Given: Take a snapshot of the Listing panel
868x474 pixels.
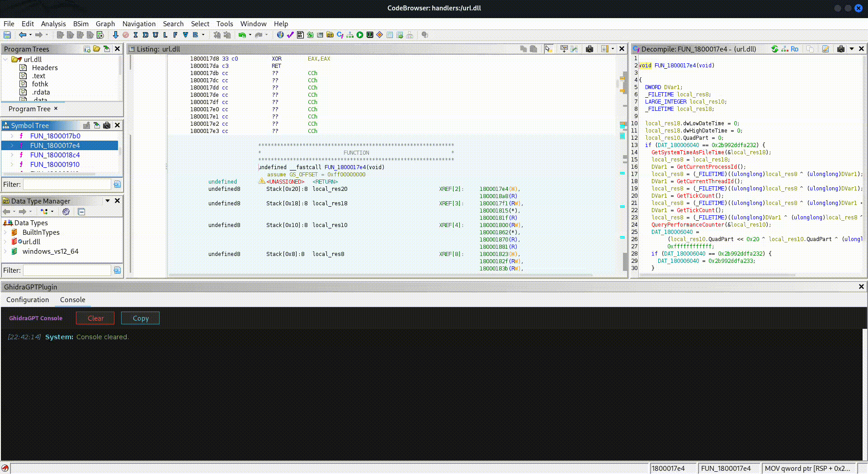Looking at the screenshot, I should [590, 49].
